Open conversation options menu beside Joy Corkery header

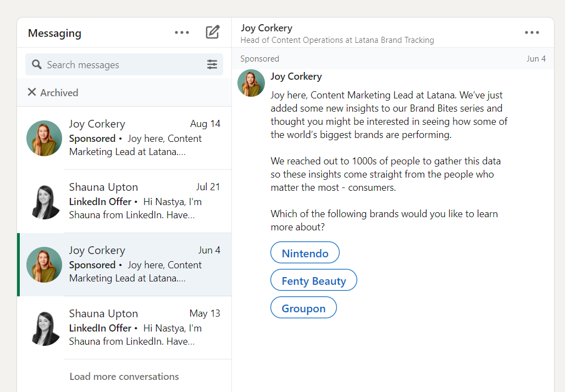532,32
